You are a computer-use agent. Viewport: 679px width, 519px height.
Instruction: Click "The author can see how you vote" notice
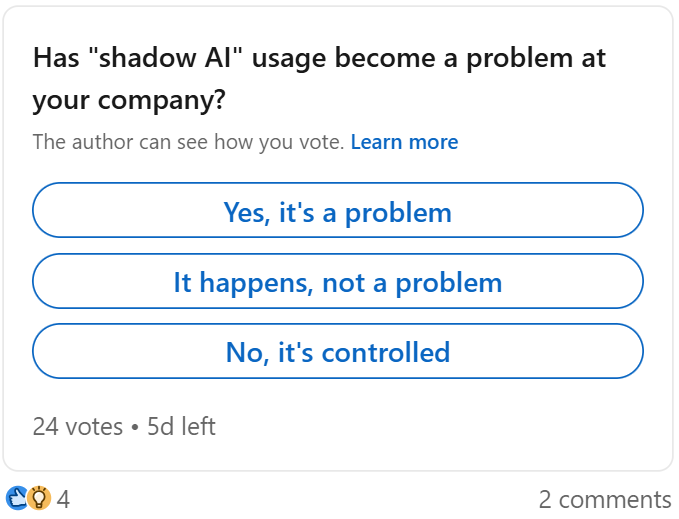click(x=188, y=142)
